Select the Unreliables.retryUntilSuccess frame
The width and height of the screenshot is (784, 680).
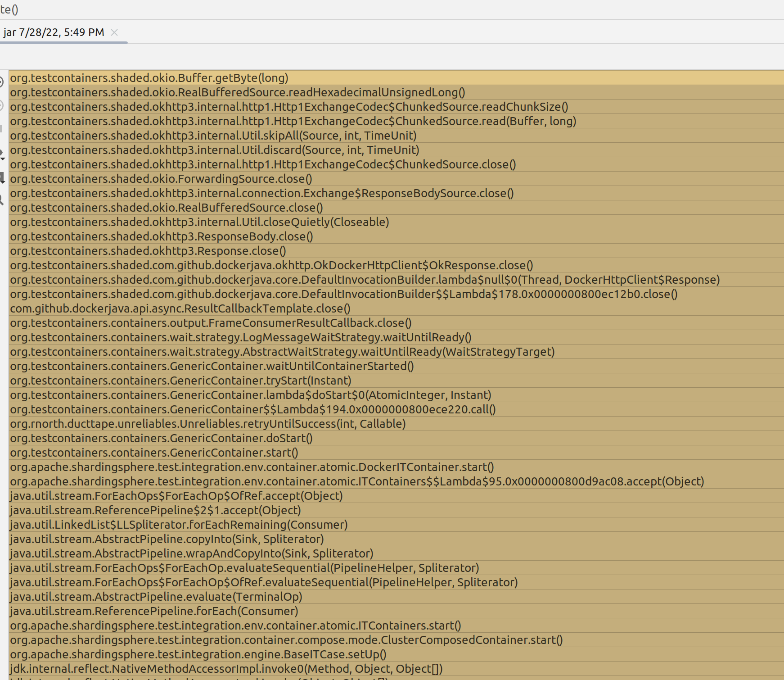tap(207, 423)
